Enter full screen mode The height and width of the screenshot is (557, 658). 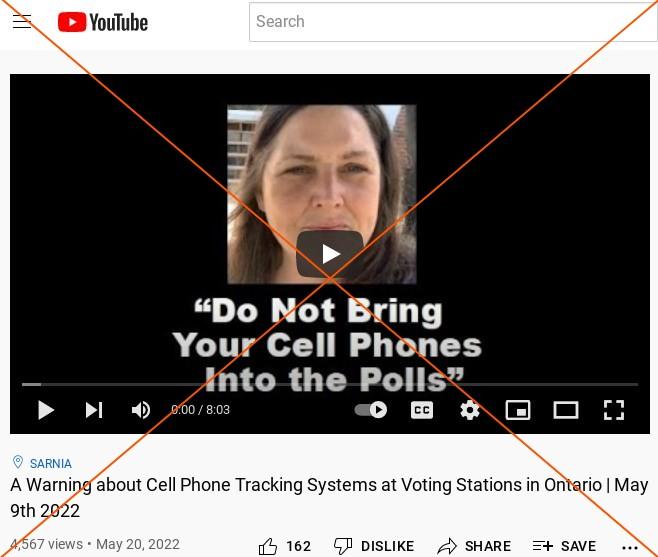point(614,410)
